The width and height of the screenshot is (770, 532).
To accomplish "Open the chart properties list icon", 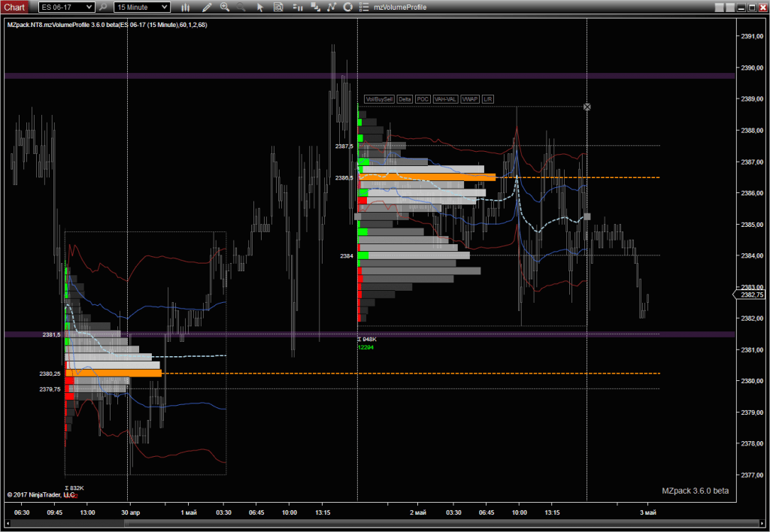I will coord(364,7).
